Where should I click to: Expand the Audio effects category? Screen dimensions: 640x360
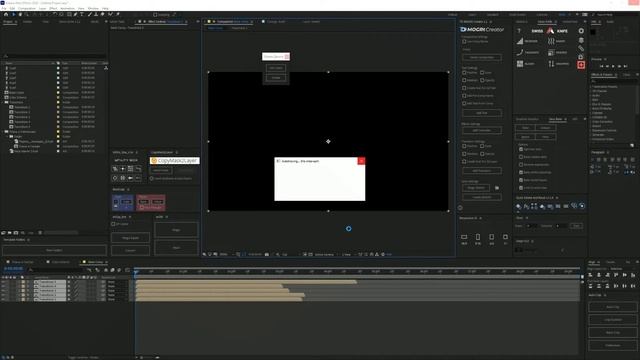click(x=591, y=96)
